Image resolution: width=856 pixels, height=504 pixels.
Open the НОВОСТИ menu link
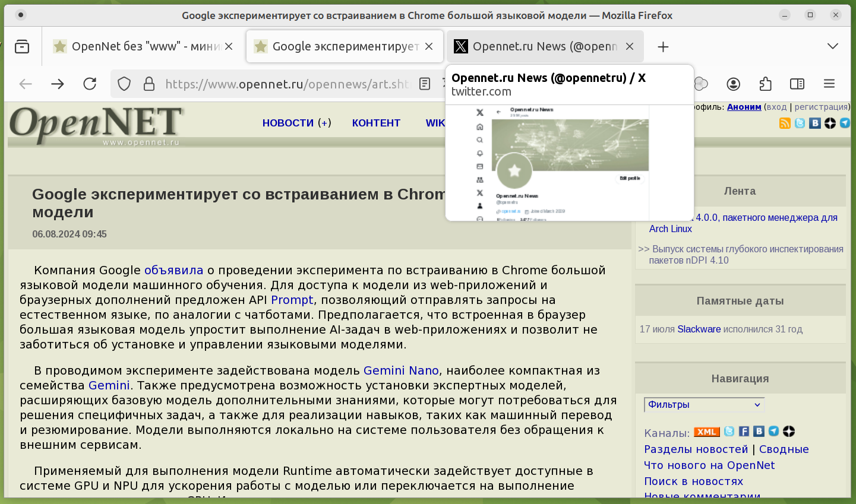pyautogui.click(x=288, y=123)
